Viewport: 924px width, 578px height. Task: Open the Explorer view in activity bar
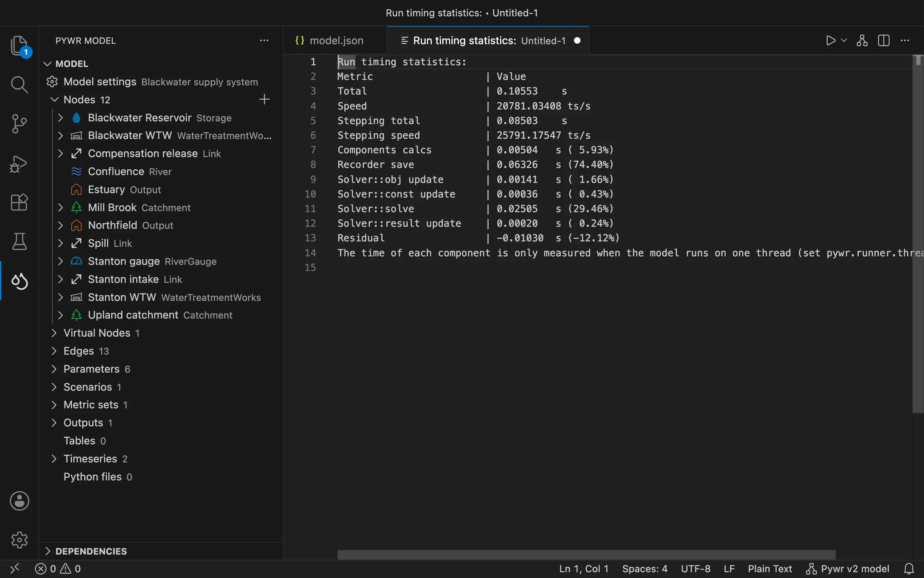coord(19,46)
